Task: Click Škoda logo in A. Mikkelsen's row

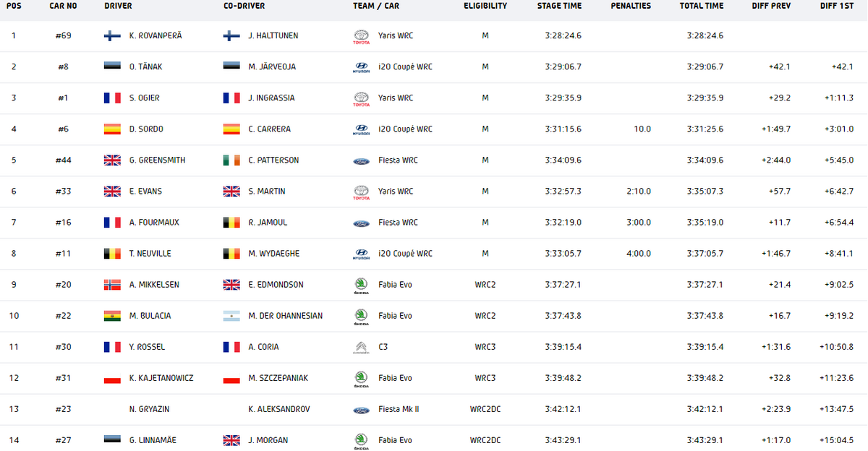Action: click(360, 285)
